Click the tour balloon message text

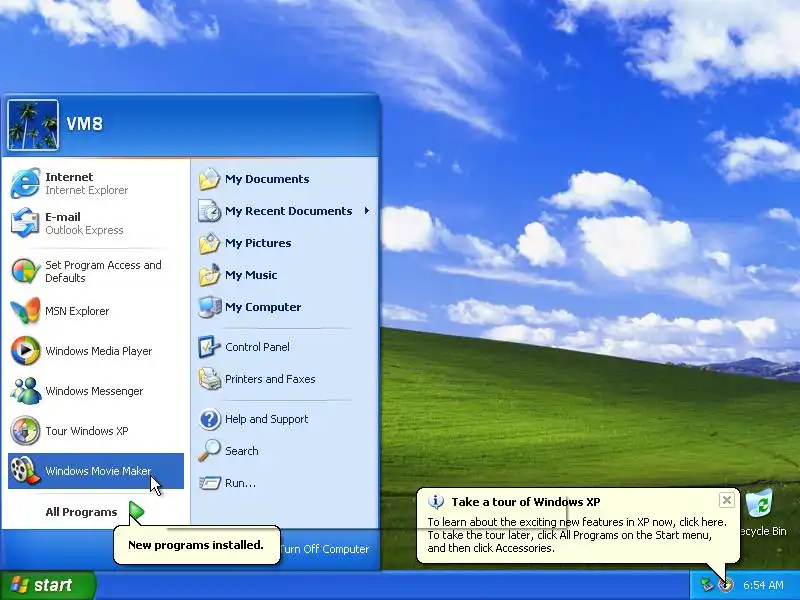(x=577, y=535)
